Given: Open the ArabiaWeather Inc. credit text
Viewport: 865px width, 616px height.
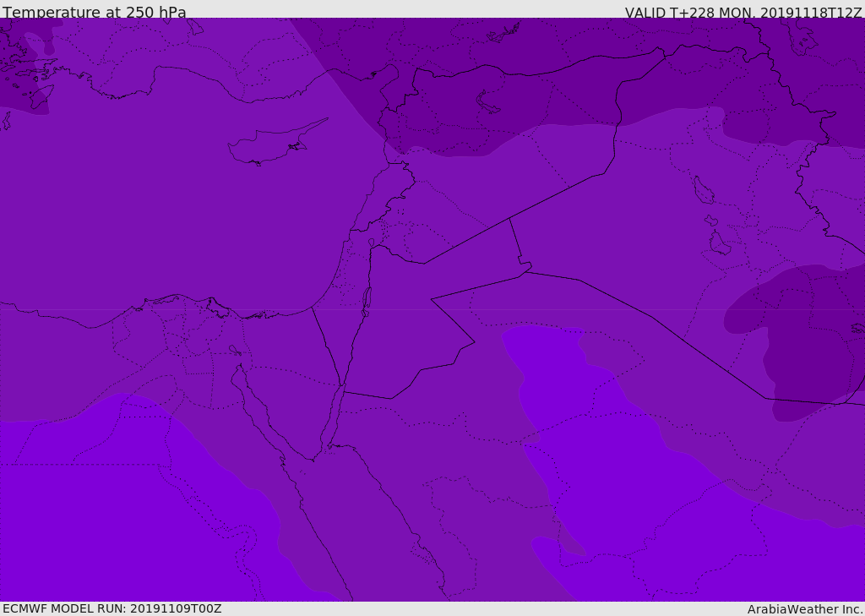Looking at the screenshot, I should point(804,609).
